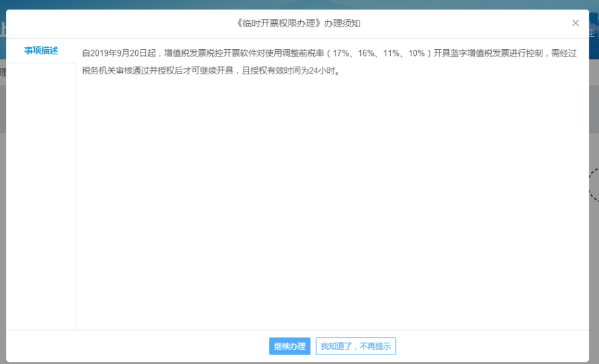The width and height of the screenshot is (599, 364).
Task: Click the paragraph beginning 自2019年9月20日起
Action: [x=330, y=62]
